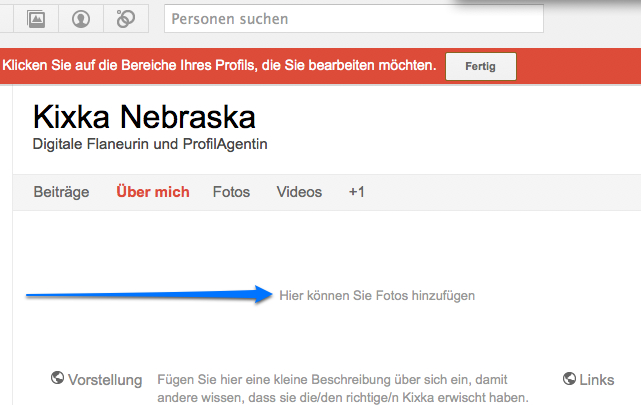Switch to the Beiträge tab
This screenshot has height=405, width=641.
61,192
